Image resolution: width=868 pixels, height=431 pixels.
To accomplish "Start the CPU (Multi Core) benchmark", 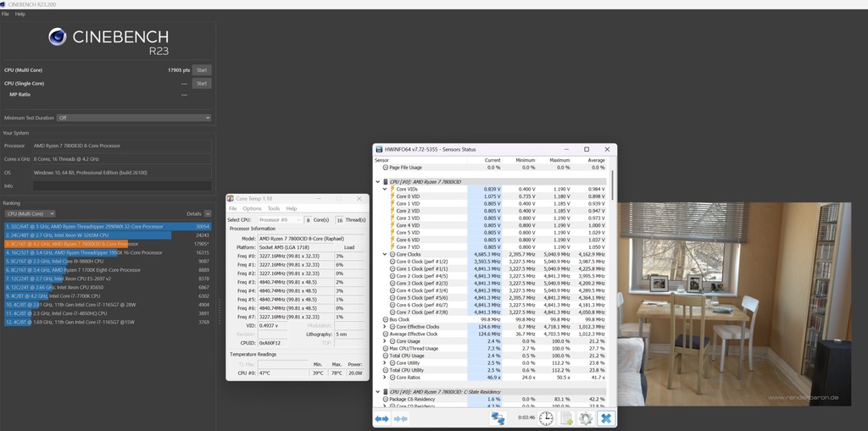I will [202, 70].
